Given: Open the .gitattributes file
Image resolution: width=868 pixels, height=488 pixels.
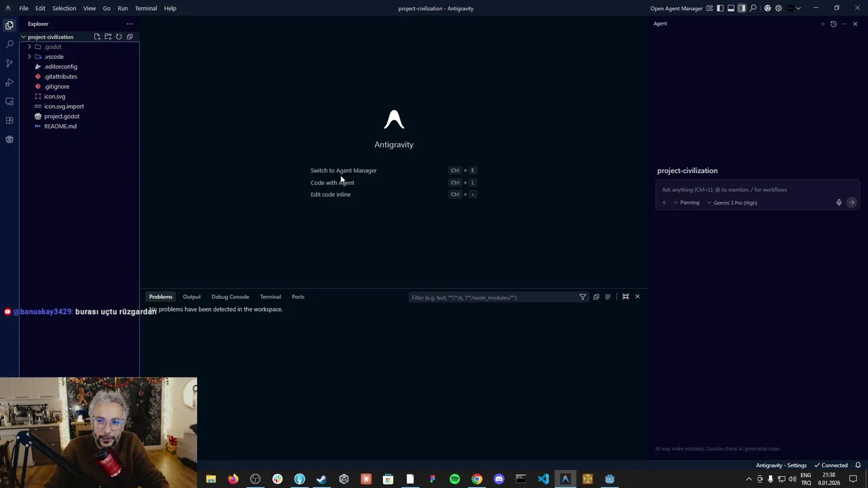Looking at the screenshot, I should point(60,77).
